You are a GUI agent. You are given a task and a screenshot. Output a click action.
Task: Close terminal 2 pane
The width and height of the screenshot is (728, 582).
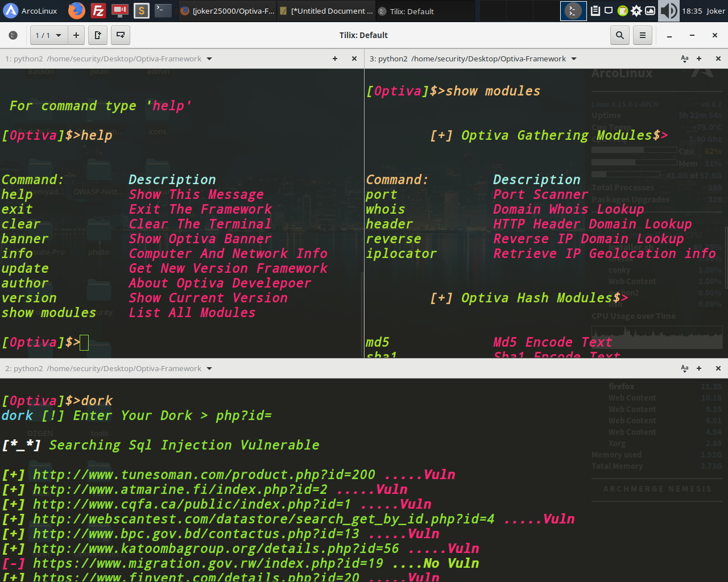point(718,368)
